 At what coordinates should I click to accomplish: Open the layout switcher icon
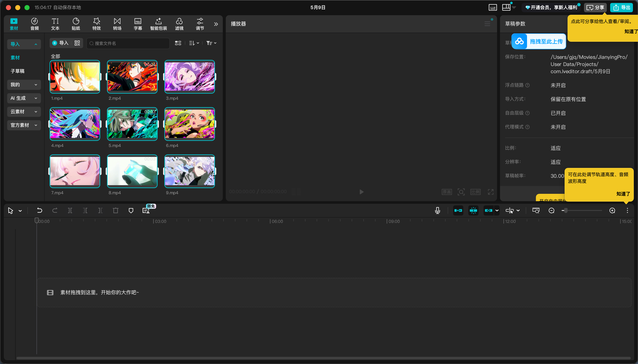[506, 8]
